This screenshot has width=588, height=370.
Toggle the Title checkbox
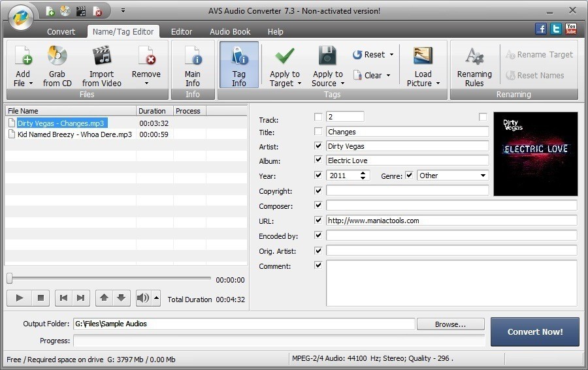[x=318, y=131]
